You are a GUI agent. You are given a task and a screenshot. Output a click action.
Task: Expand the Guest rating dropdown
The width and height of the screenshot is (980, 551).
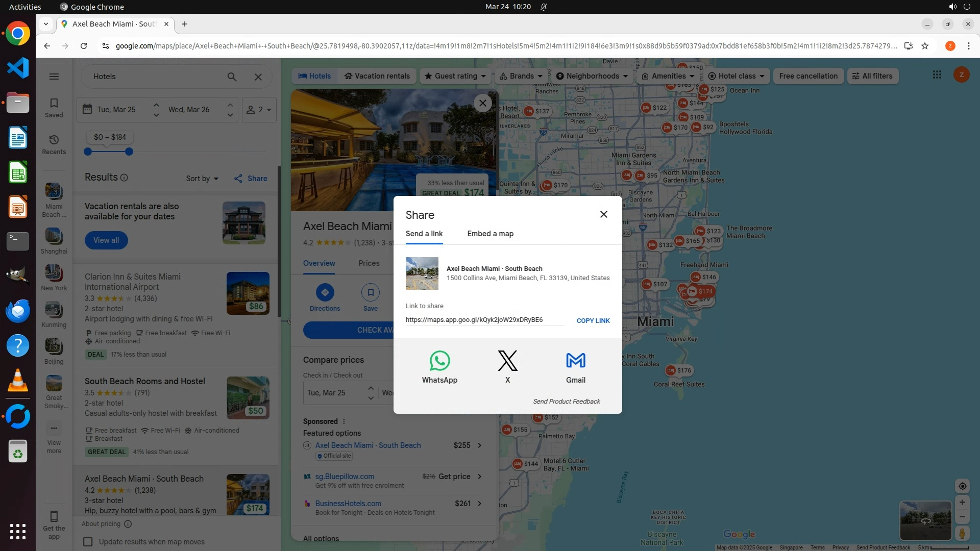pos(455,76)
